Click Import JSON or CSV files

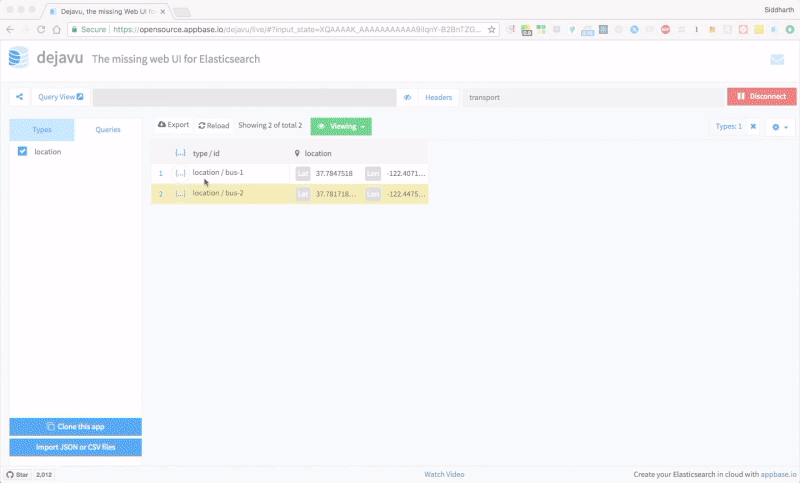(76, 447)
